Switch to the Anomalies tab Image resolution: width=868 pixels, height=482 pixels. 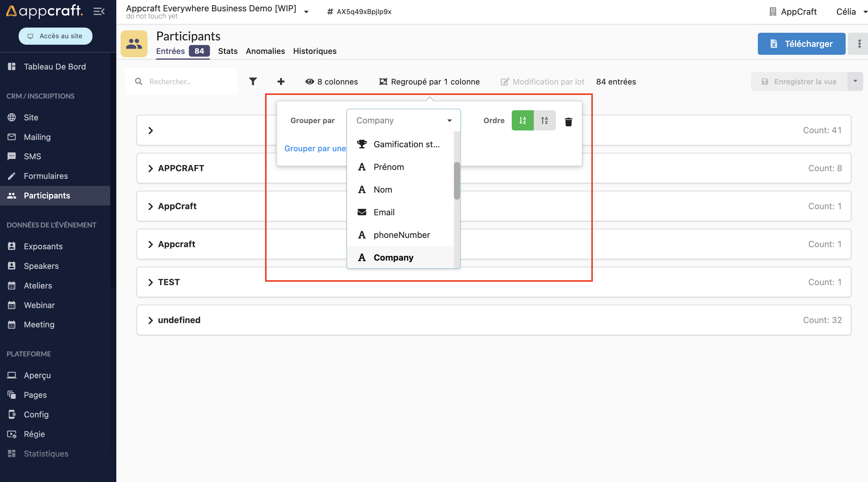coord(265,51)
